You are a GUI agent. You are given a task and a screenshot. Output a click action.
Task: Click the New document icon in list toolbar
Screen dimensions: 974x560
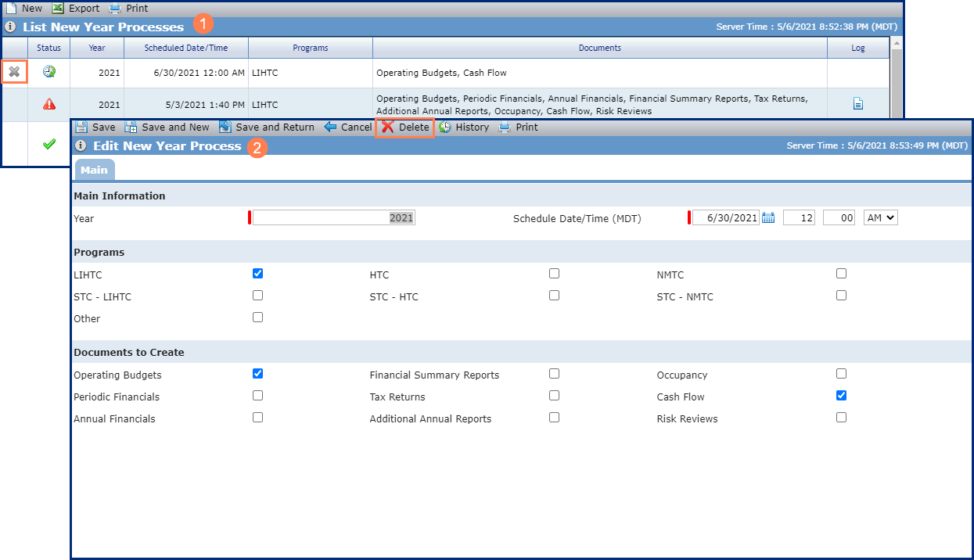(x=11, y=8)
